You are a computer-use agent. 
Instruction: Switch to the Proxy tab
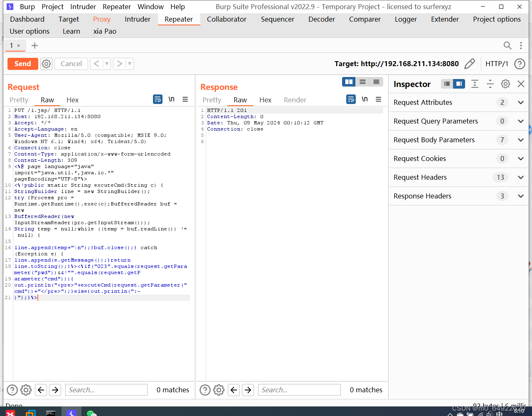coord(102,19)
